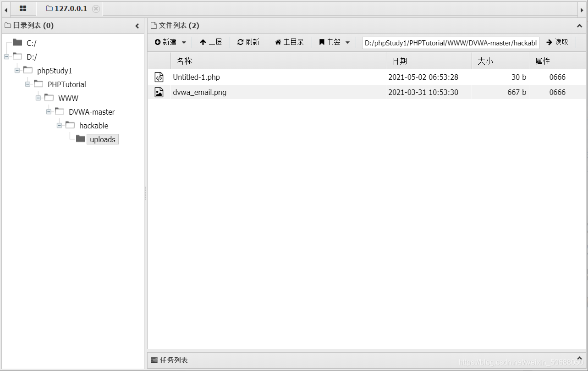The width and height of the screenshot is (588, 371).
Task: Click the 30 b size cell
Action: 519,78
